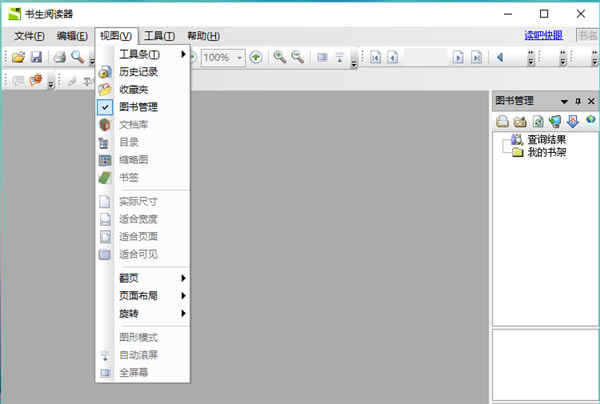Close the 视图(V) menu
This screenshot has width=600, height=404.
coord(116,36)
